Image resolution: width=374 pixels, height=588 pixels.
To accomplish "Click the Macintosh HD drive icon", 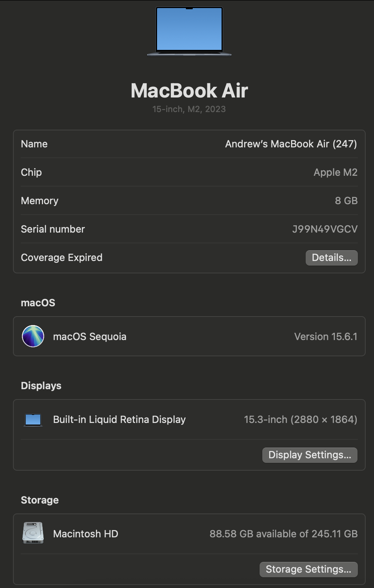I will click(x=33, y=533).
